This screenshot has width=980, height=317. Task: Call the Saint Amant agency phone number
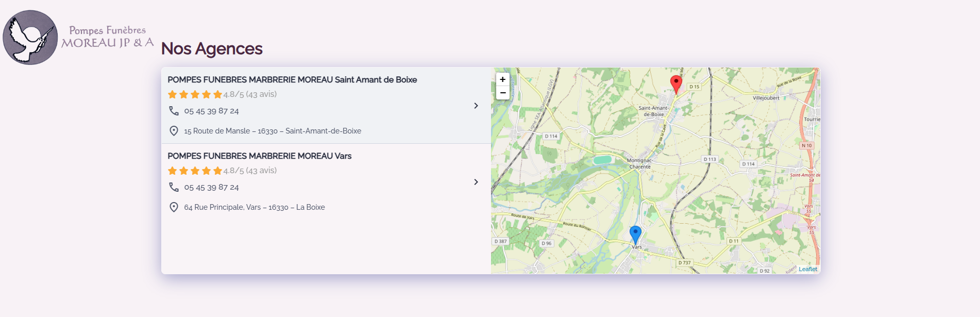tap(211, 111)
